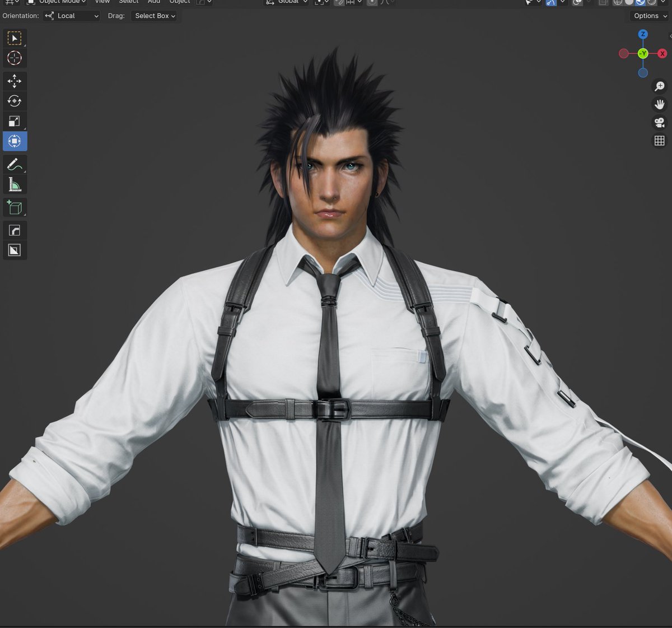The width and height of the screenshot is (672, 628).
Task: Open the Global transform orientation dropdown
Action: (x=286, y=2)
